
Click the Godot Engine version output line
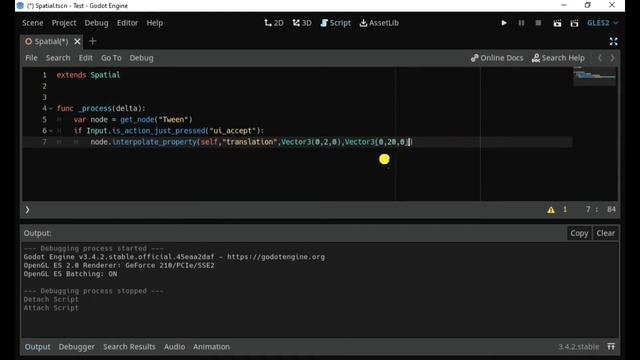pyautogui.click(x=174, y=257)
